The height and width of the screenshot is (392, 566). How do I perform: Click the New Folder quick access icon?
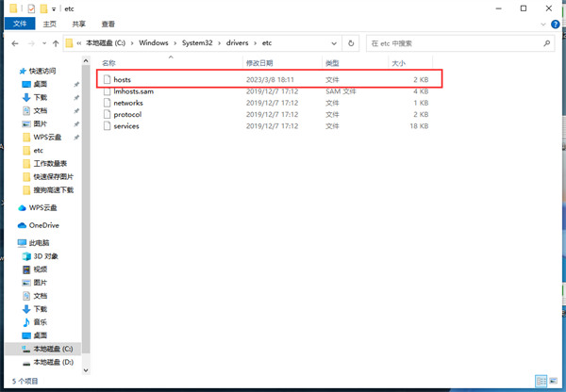[x=43, y=8]
